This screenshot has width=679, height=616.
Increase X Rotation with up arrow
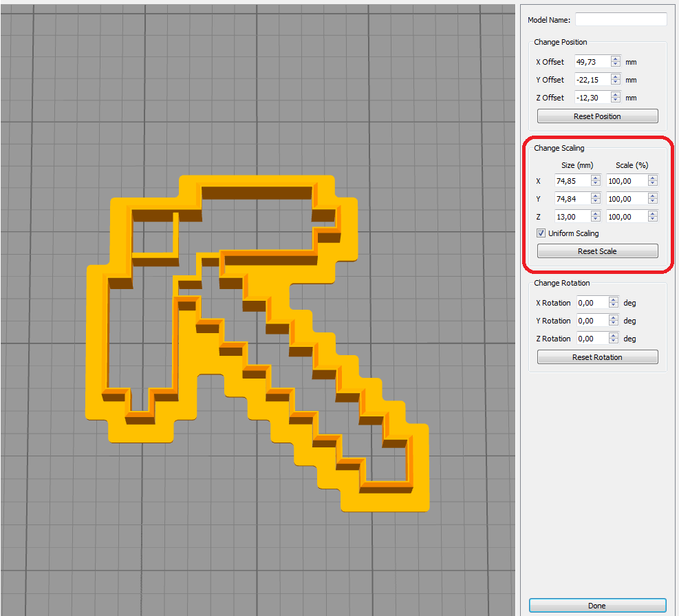tap(613, 299)
